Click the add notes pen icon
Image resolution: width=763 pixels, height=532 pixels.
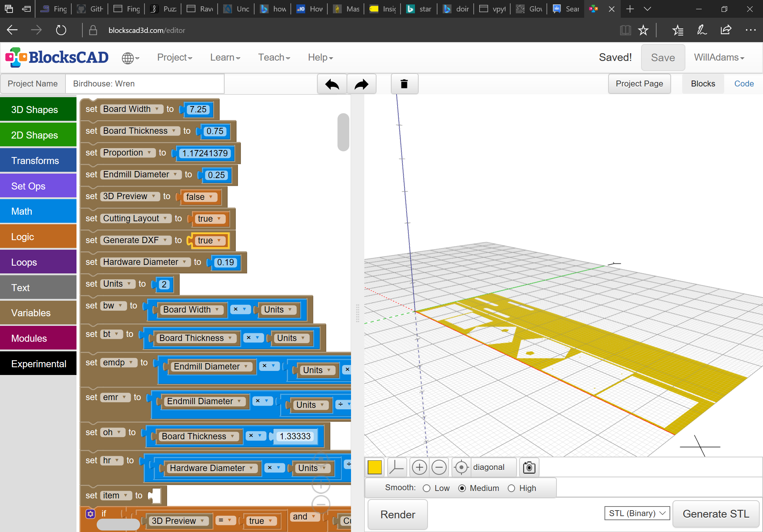(702, 30)
